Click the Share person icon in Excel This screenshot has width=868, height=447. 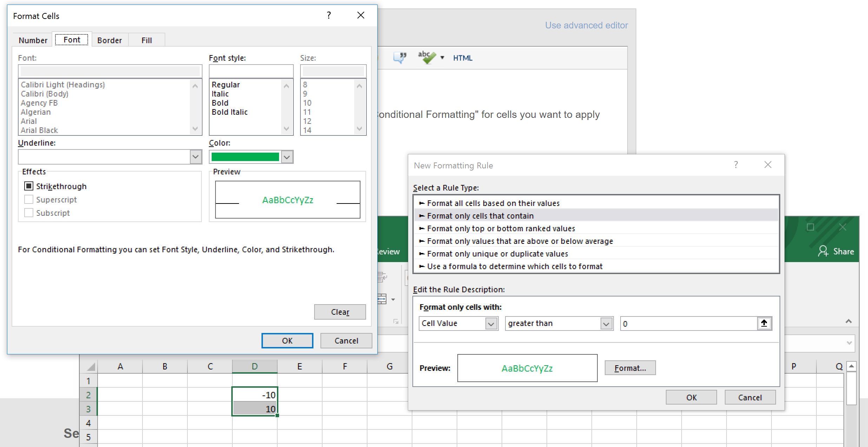click(823, 251)
